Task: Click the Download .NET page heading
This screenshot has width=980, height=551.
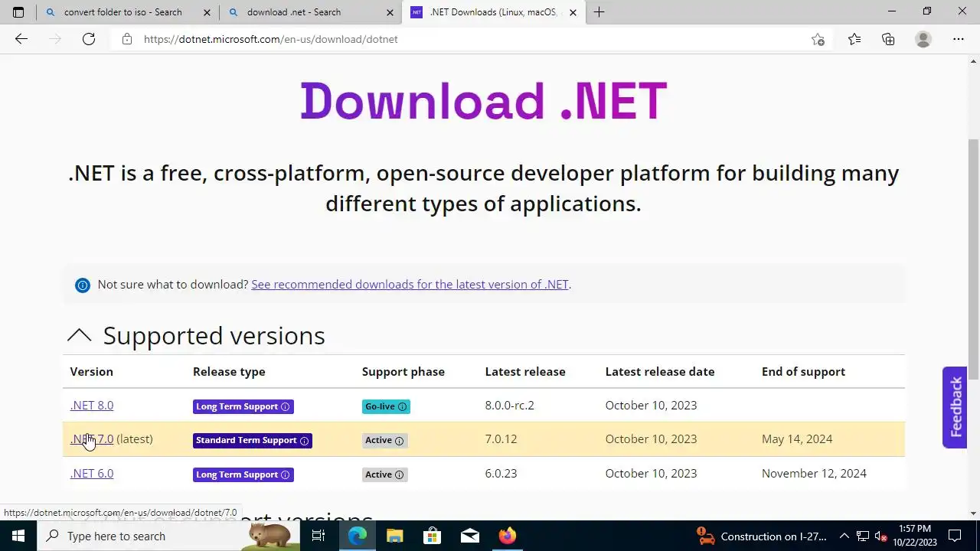Action: click(483, 102)
